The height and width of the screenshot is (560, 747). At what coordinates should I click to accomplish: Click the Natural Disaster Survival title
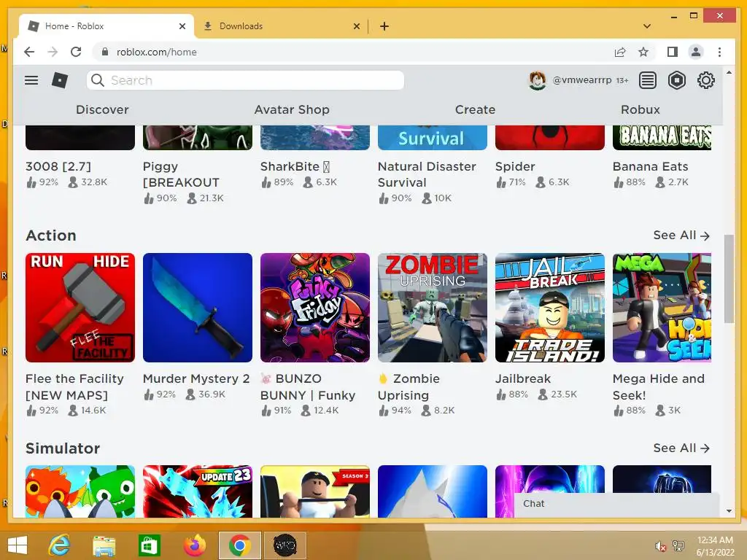[x=427, y=174]
